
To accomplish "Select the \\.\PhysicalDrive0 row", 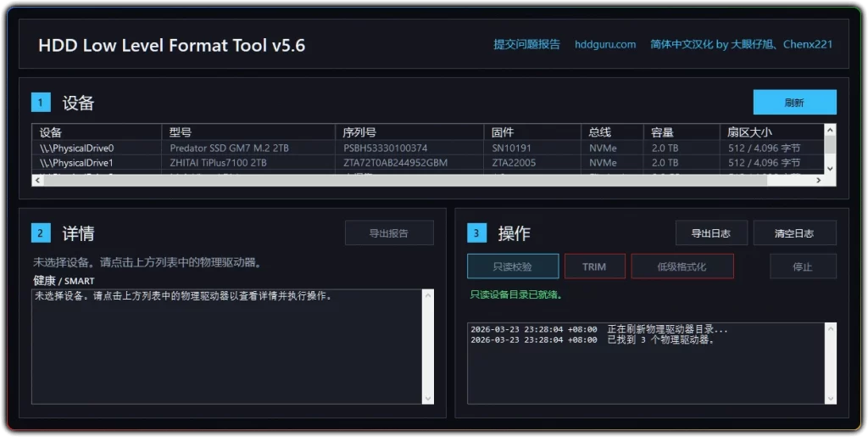I will click(428, 148).
